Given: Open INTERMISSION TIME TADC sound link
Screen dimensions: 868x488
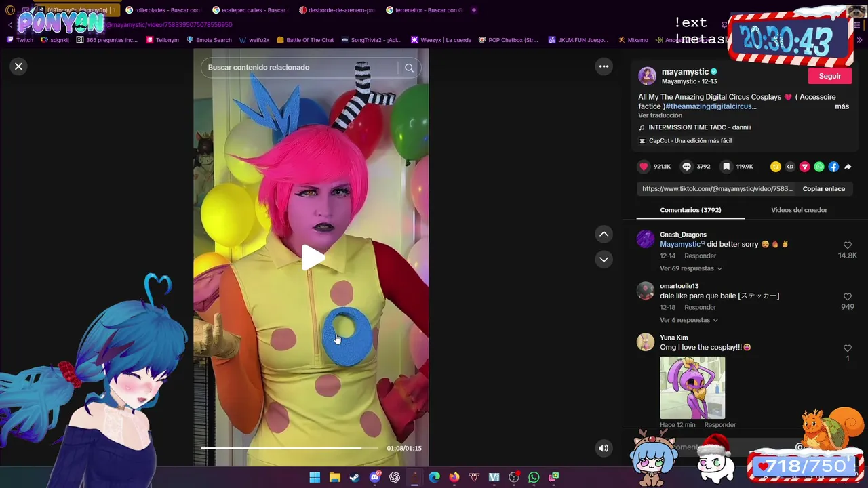Looking at the screenshot, I should coord(699,127).
